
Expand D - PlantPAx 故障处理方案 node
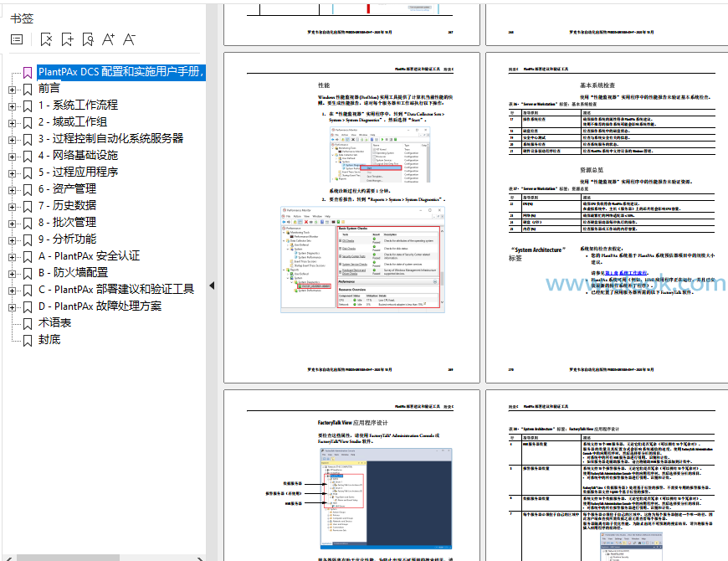tap(12, 307)
